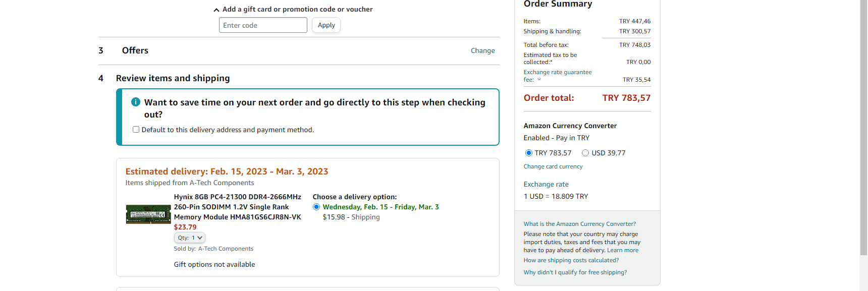Open the Hynix memory module product thumbnail
Viewport: 868px width, 291px height.
point(148,214)
